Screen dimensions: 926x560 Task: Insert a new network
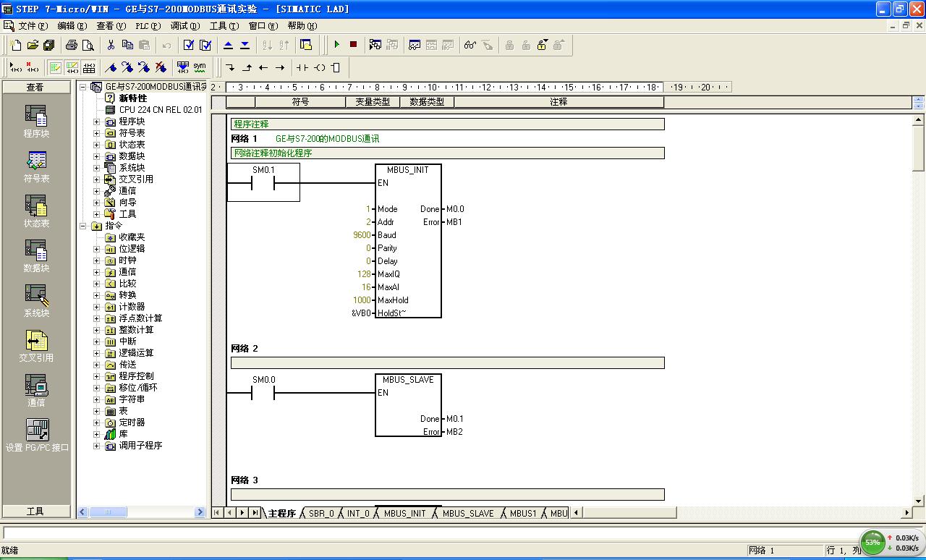click(x=14, y=67)
